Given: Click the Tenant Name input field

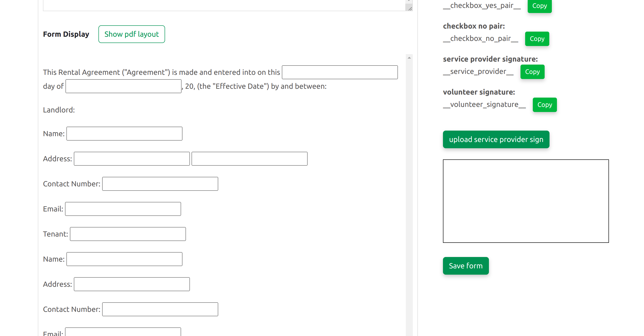Looking at the screenshot, I should click(x=124, y=259).
